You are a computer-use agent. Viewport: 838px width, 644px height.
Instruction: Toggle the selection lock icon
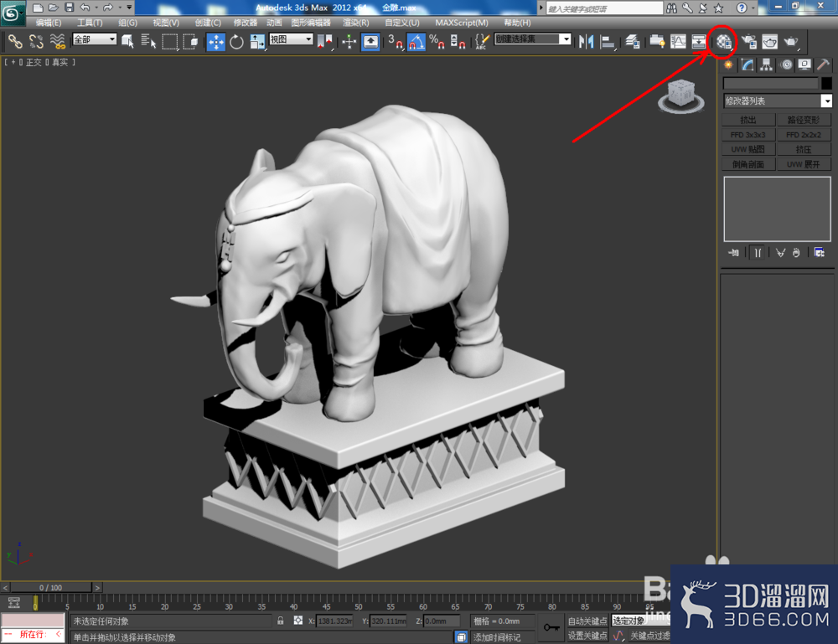(280, 621)
